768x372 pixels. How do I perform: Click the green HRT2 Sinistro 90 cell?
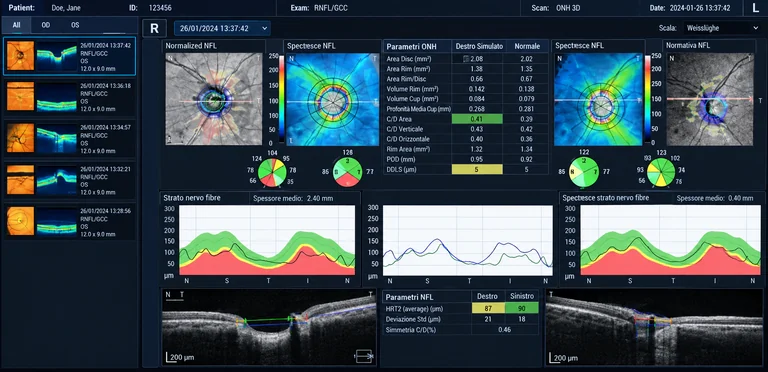click(x=522, y=308)
